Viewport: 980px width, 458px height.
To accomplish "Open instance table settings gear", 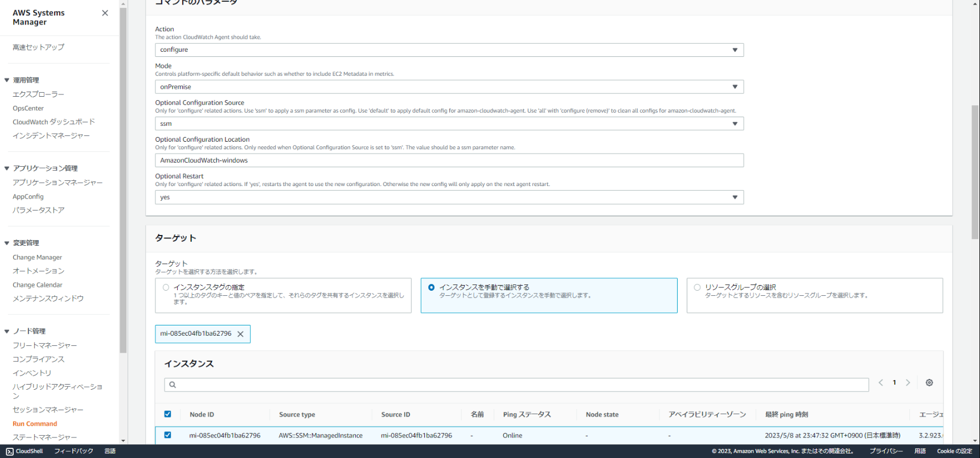I will (x=929, y=383).
